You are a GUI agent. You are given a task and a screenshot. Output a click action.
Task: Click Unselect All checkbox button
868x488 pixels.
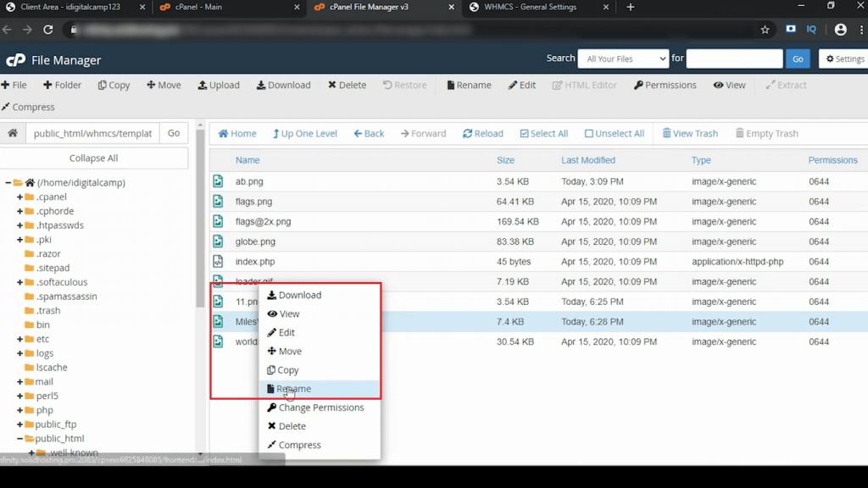pos(588,134)
